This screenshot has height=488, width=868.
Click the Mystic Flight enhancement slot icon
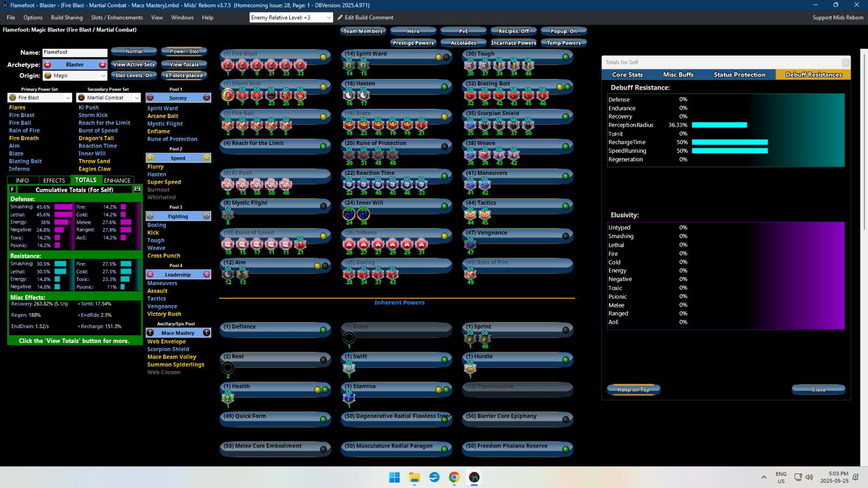[x=228, y=214]
